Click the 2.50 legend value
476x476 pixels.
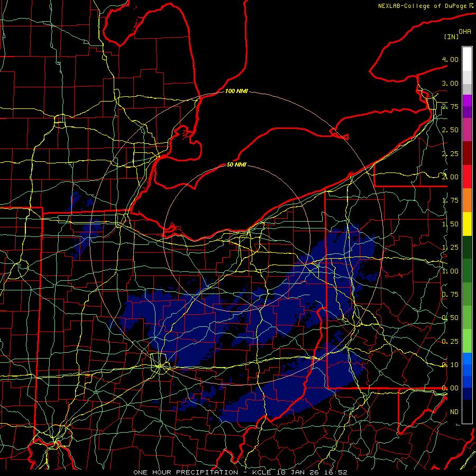click(x=450, y=130)
